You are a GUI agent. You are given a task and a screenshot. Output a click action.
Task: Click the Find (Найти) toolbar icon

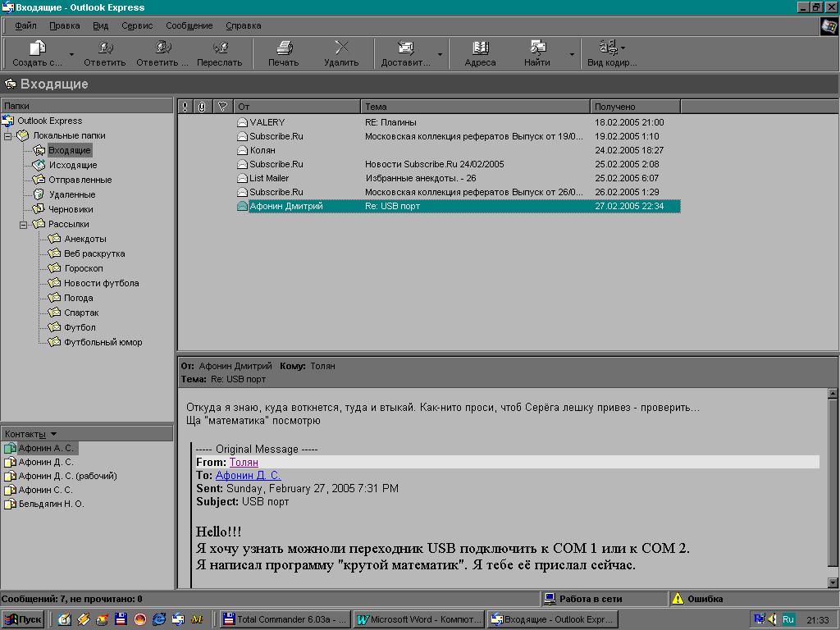coord(537,48)
